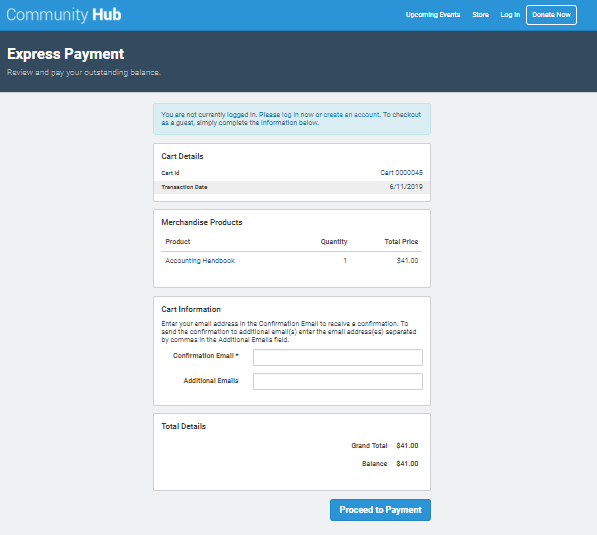The width and height of the screenshot is (597, 535).
Task: Follow the 'create an account' link
Action: (x=351, y=115)
